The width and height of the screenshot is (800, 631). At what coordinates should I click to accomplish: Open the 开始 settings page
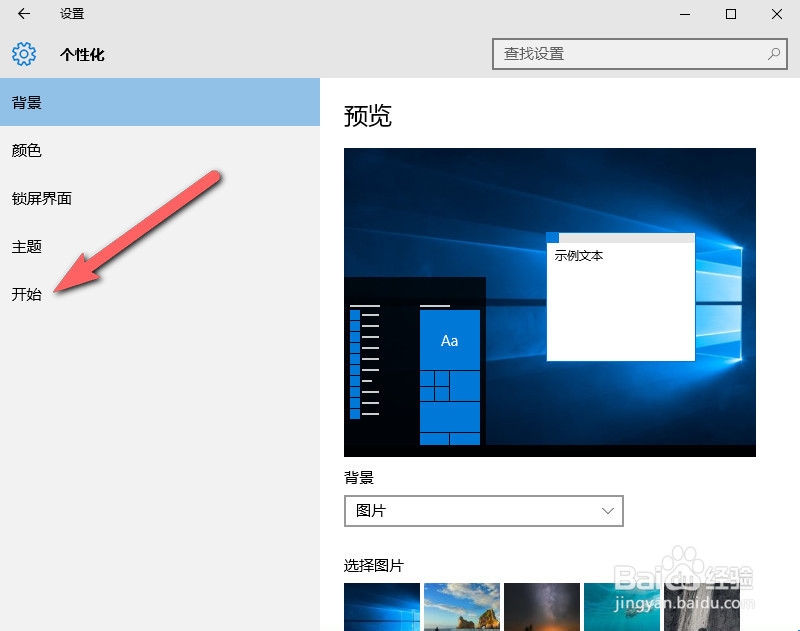[160, 294]
